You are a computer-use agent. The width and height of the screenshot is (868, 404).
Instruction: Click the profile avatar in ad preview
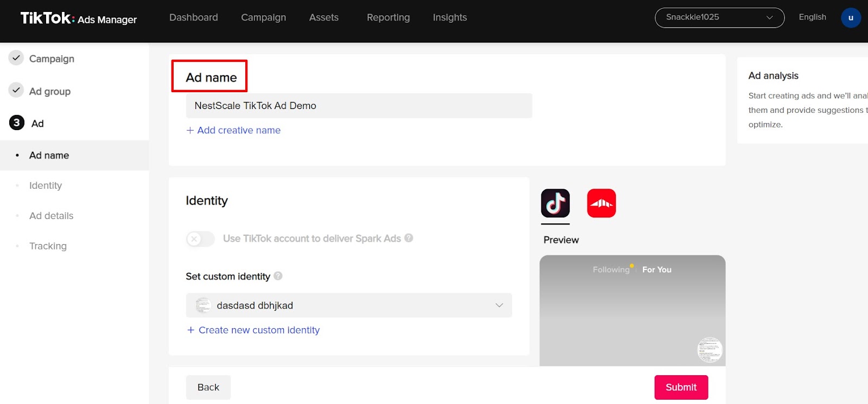710,350
